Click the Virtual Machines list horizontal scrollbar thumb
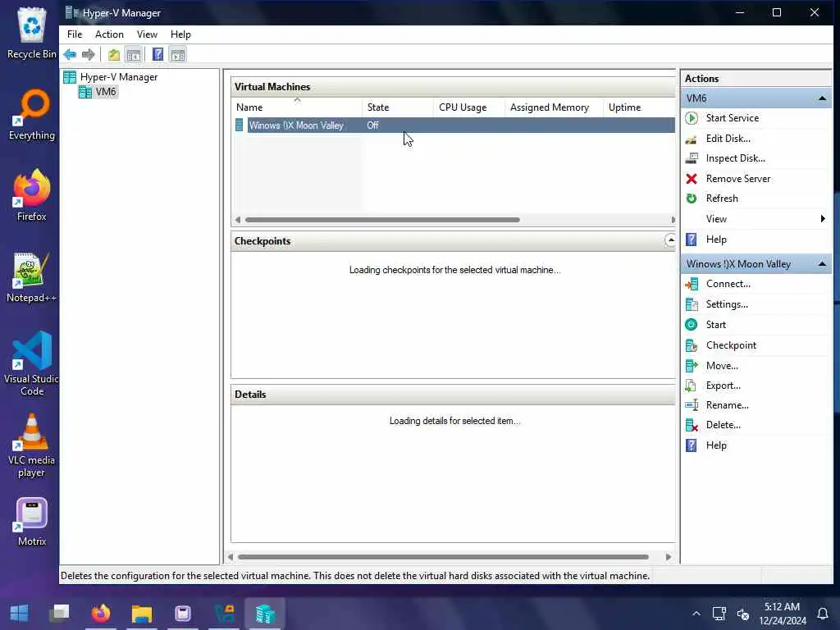 point(382,220)
